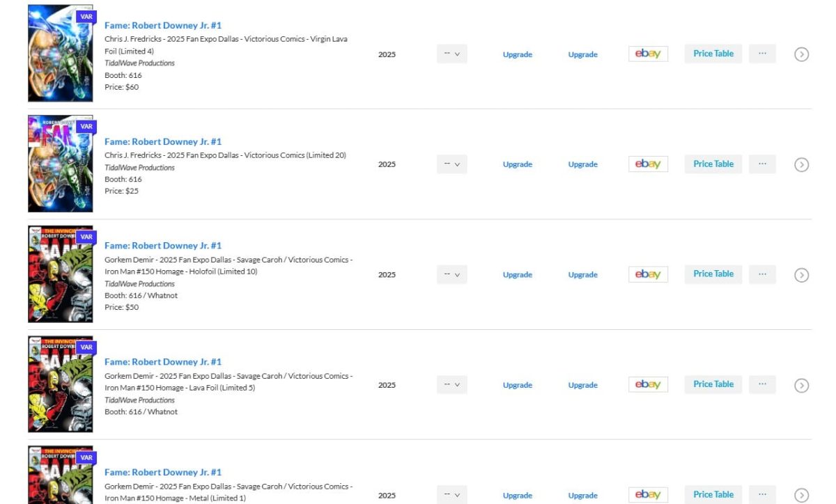836x504 pixels.
Task: Open Fame: Robert Downey Jr. #1 Holofoil title
Action: 163,246
